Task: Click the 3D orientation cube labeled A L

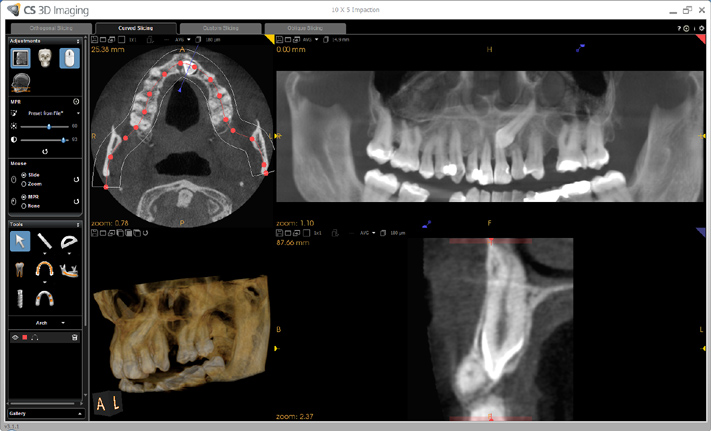Action: click(x=107, y=402)
